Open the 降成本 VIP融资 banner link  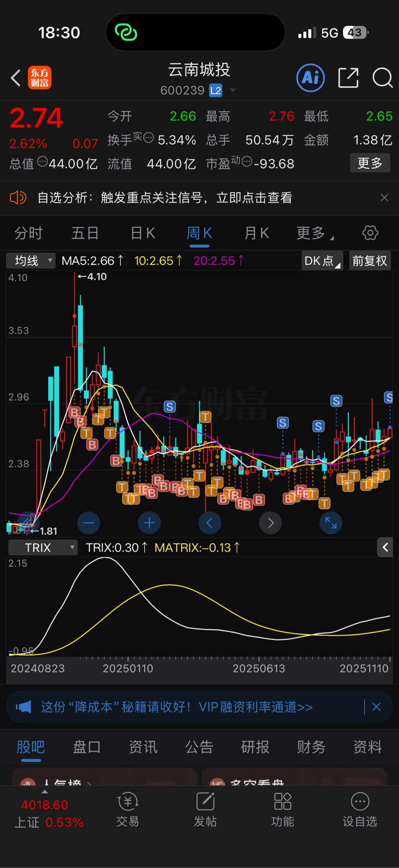click(177, 707)
